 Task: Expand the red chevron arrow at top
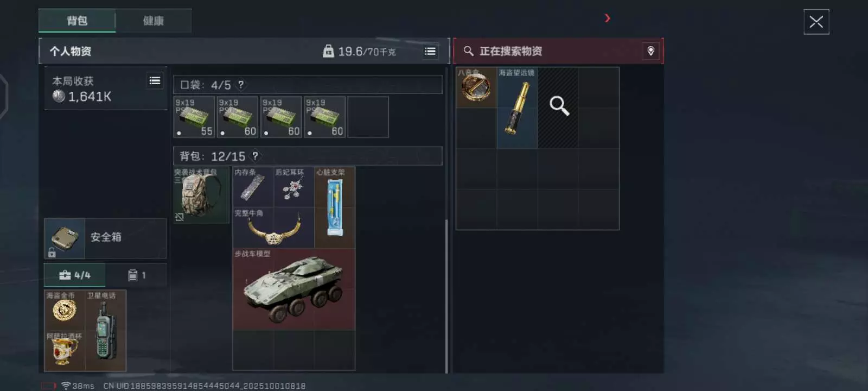point(608,18)
